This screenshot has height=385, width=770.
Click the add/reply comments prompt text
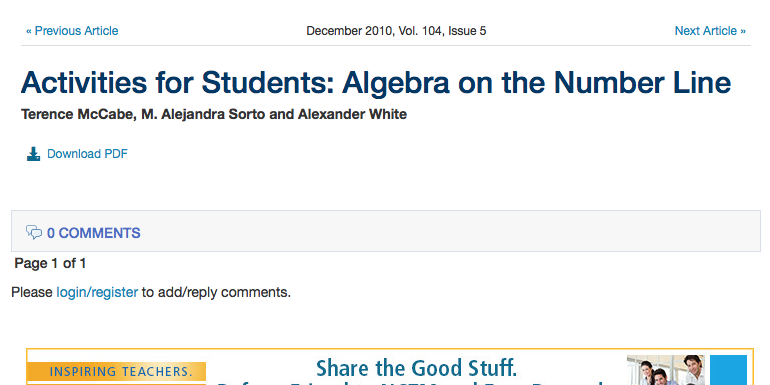click(217, 293)
